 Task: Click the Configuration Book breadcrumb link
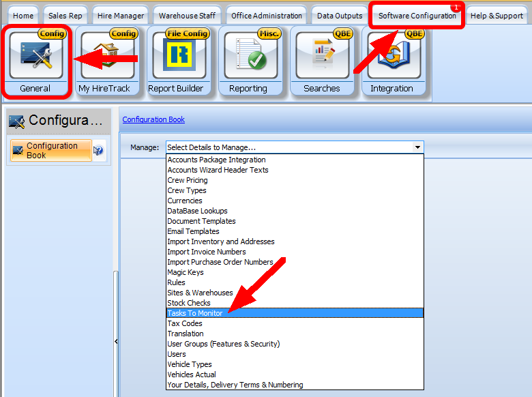click(153, 119)
